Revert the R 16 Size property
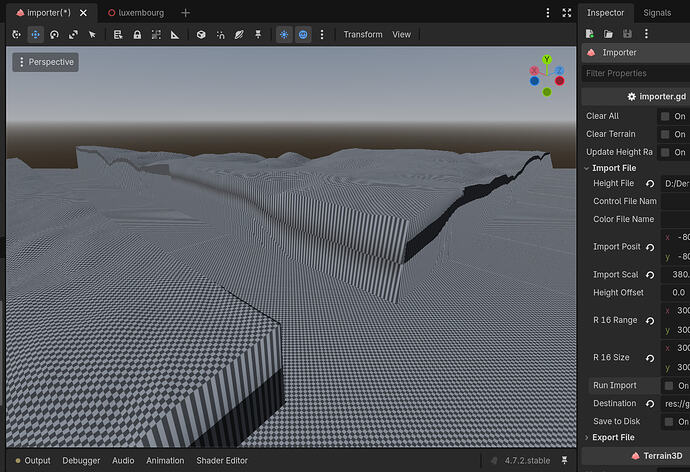The image size is (690, 472). click(x=650, y=358)
